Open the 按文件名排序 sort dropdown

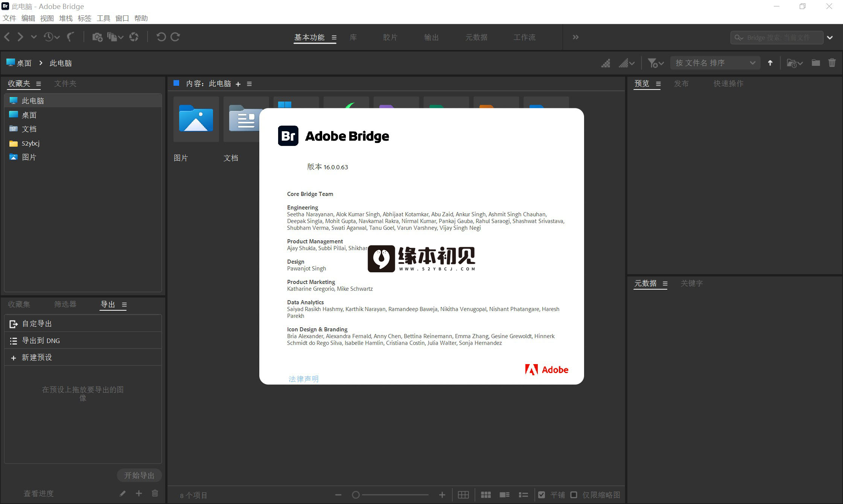tap(715, 63)
